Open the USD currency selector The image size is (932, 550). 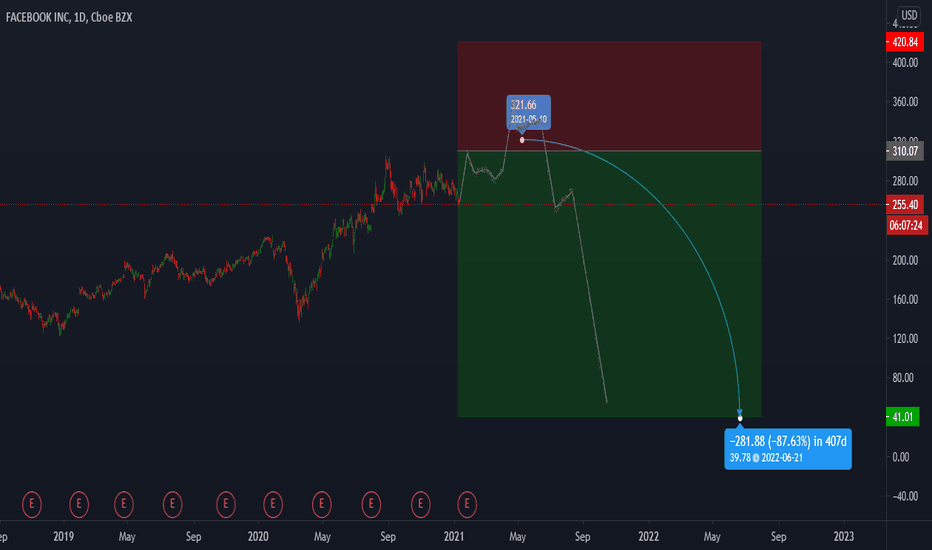pyautogui.click(x=909, y=15)
